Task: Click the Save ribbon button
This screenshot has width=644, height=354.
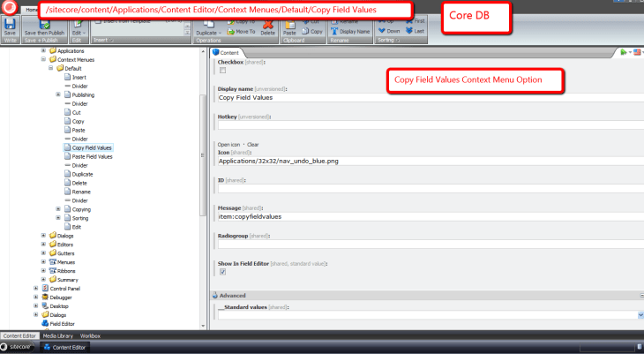Action: (10, 27)
